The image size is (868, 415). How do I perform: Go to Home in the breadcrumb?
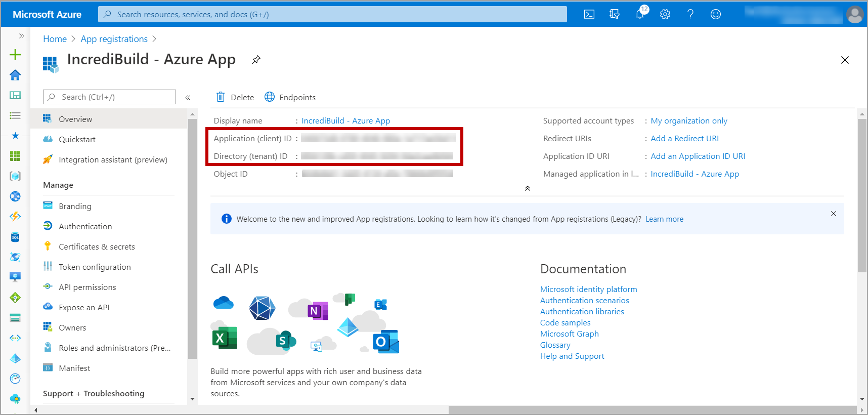55,39
